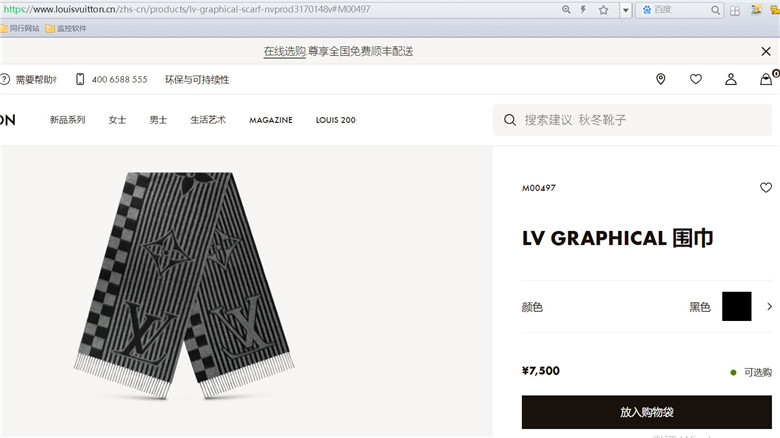Open the 女士 menu
780x438 pixels.
pos(117,120)
